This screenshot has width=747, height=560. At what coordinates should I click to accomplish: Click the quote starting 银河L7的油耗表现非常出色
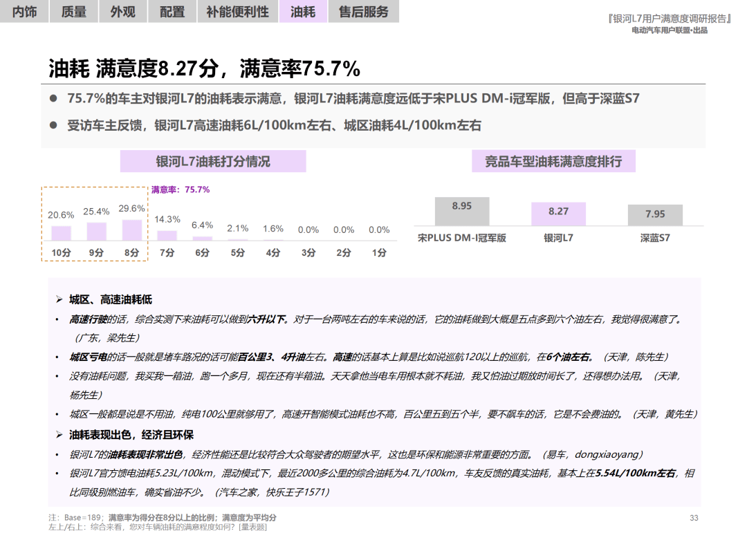tap(356, 455)
